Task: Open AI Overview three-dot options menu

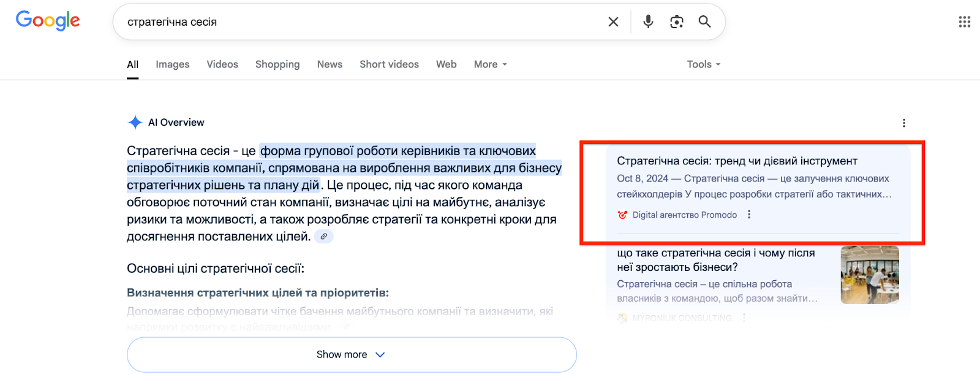Action: tap(904, 123)
